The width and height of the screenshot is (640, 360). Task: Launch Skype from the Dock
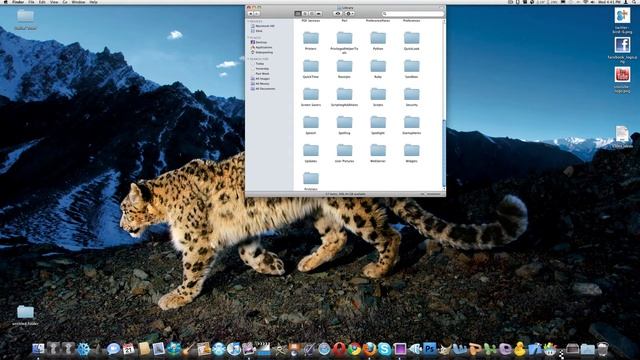(384, 349)
